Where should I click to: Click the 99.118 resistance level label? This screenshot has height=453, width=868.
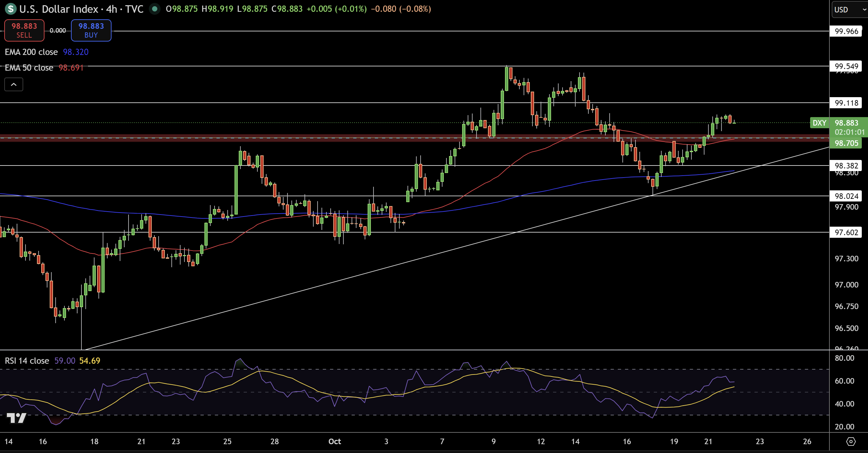click(x=846, y=103)
